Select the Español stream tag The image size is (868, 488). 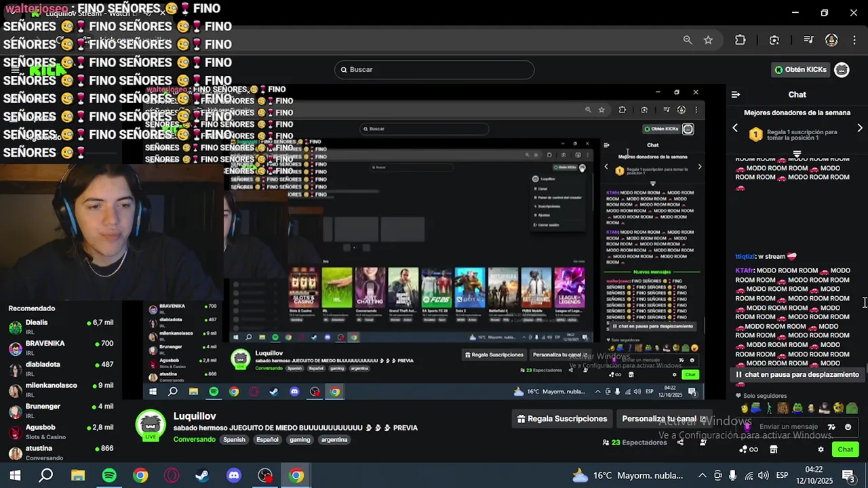pos(267,440)
